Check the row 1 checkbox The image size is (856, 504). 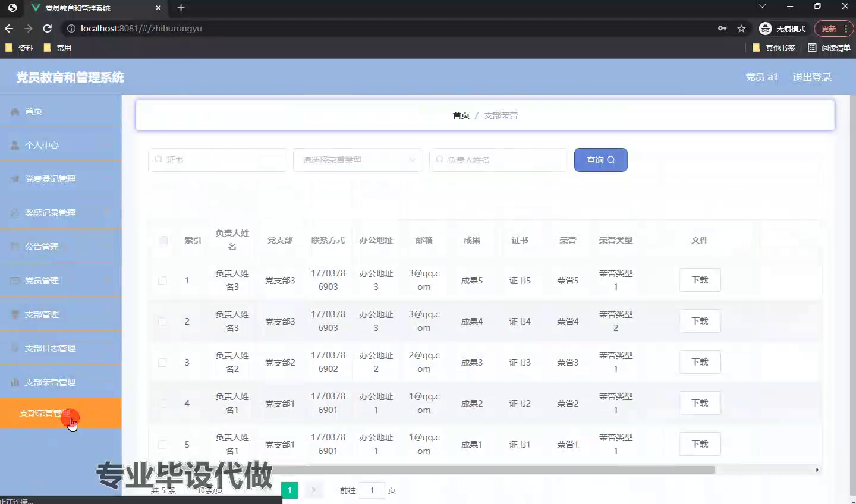(x=162, y=281)
